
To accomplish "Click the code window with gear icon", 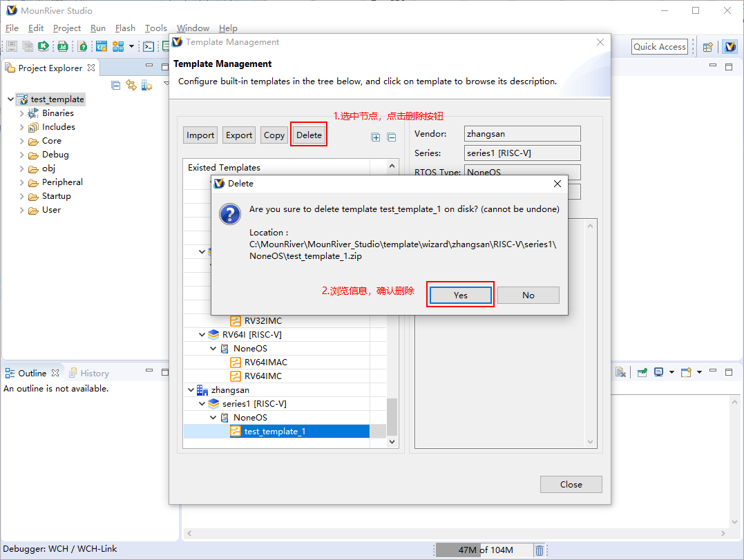I will (101, 46).
